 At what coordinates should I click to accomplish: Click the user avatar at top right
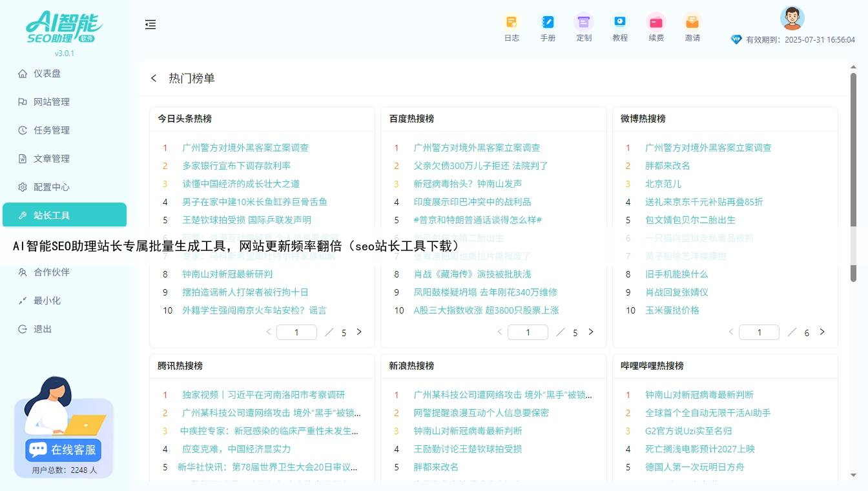pyautogui.click(x=792, y=18)
